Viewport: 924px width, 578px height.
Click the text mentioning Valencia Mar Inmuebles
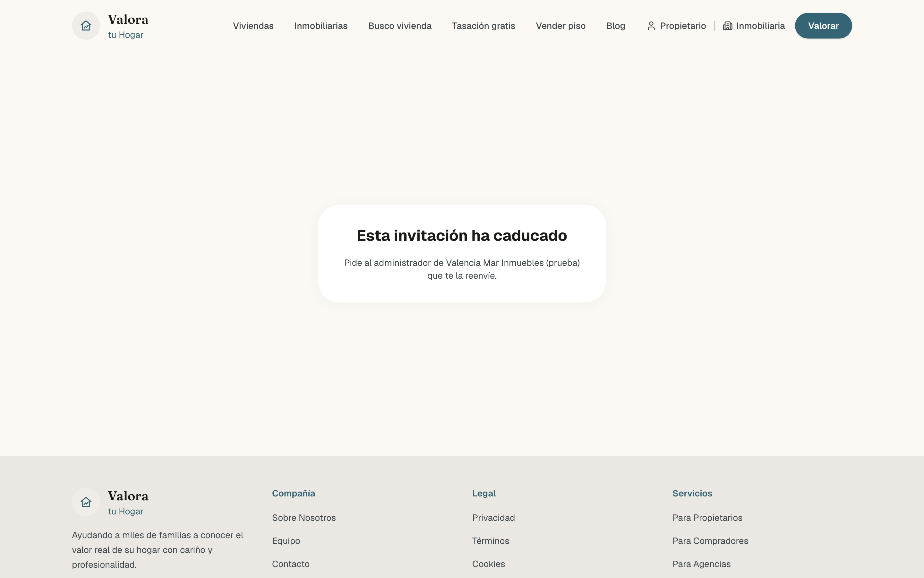462,269
